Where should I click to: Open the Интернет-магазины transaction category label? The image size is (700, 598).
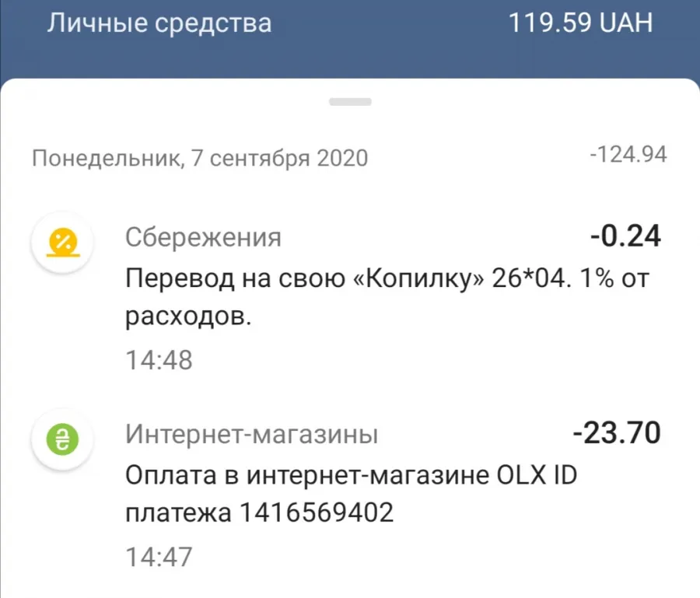[251, 434]
